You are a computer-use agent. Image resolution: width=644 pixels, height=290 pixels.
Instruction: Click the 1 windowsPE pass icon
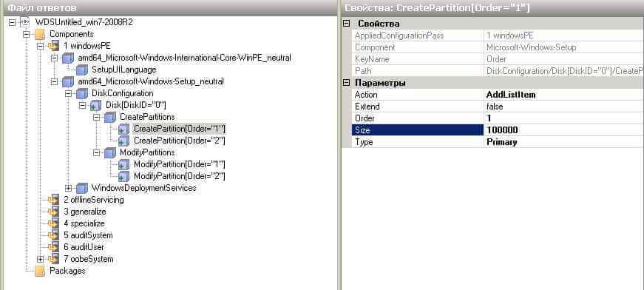53,46
